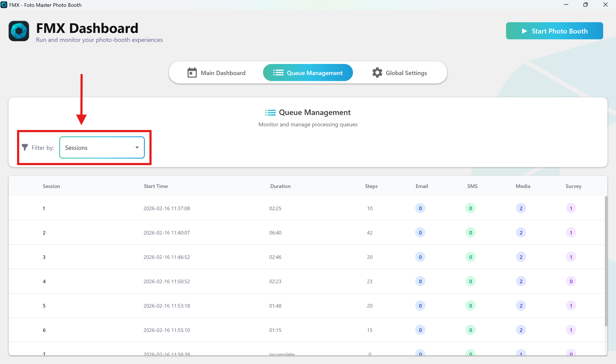
Task: Click the play icon on Start Photo Booth
Action: point(524,31)
